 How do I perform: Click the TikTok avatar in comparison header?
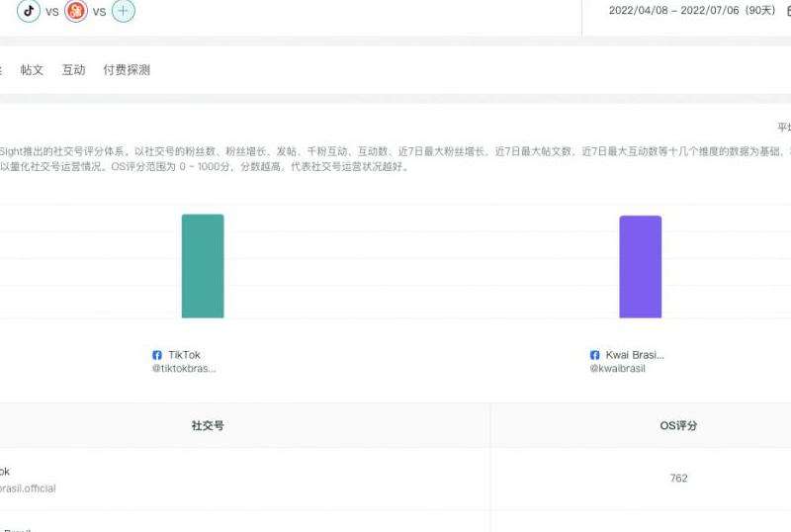pos(29,12)
